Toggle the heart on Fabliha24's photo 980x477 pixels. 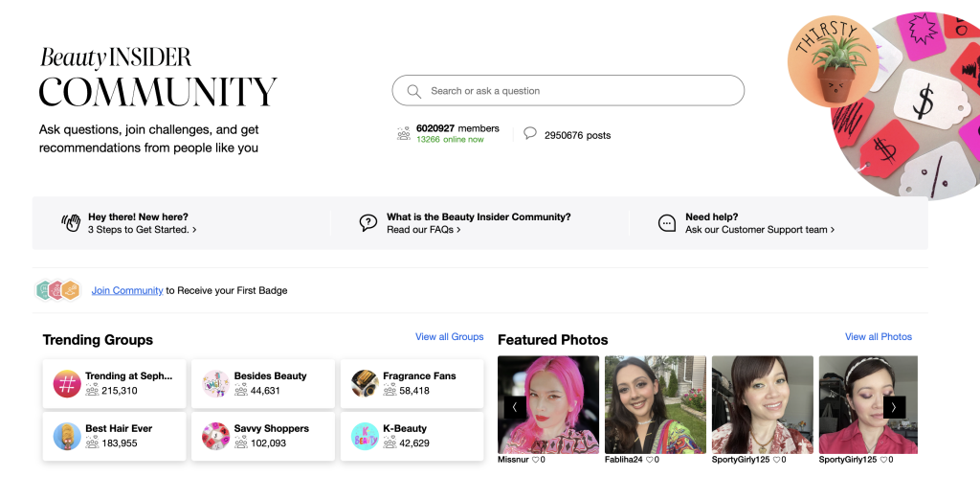(650, 460)
